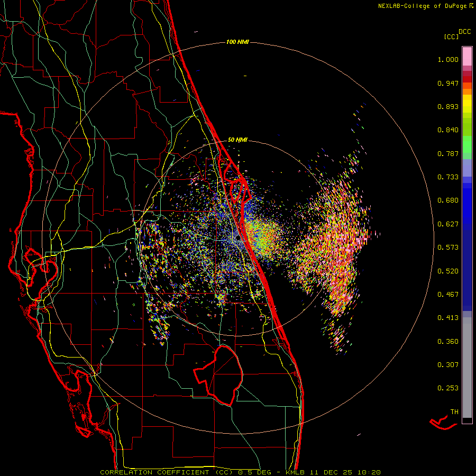476x476 pixels.
Task: Click the 50 NMI range ring label
Action: click(237, 140)
